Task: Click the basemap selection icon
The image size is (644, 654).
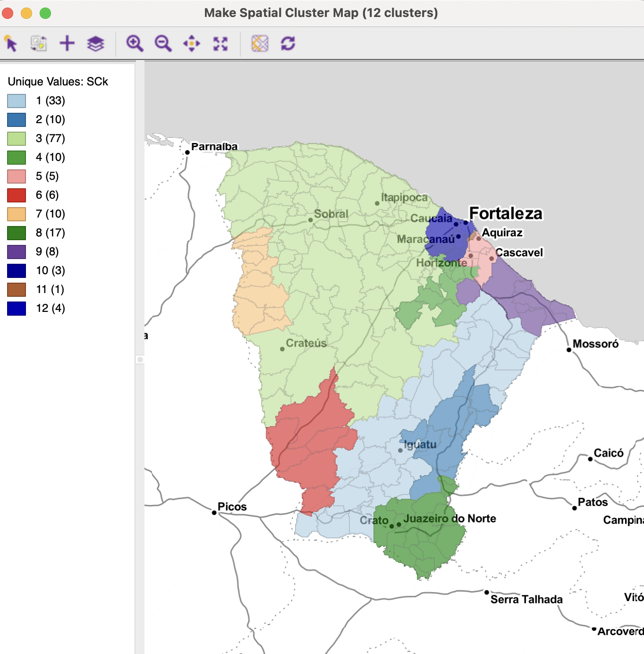Action: pos(260,43)
